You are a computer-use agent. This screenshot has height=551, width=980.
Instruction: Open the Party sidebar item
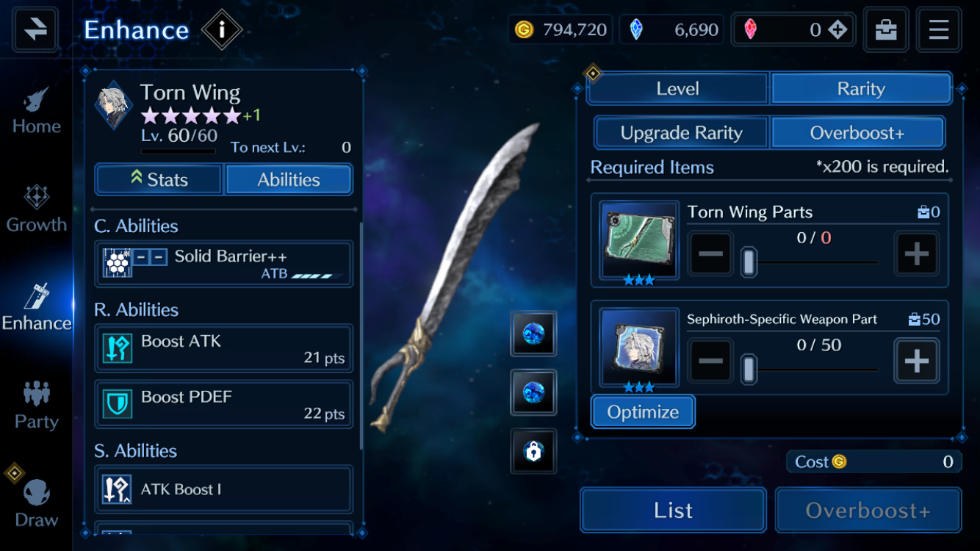pos(36,406)
